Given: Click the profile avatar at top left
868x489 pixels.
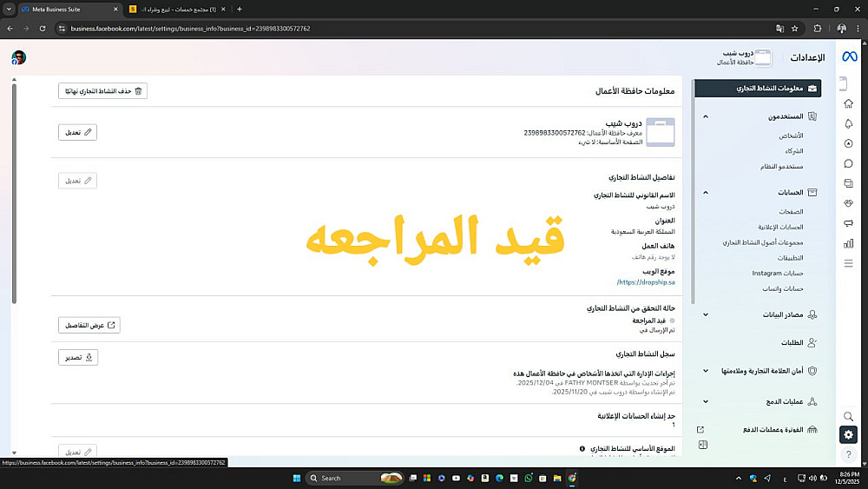Looking at the screenshot, I should click(x=19, y=57).
